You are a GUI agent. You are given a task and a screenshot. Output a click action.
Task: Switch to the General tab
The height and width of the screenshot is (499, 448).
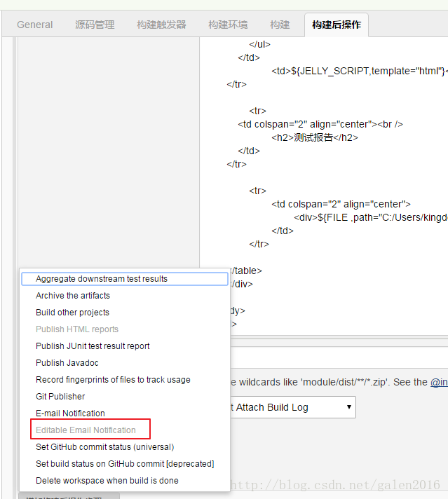point(35,25)
